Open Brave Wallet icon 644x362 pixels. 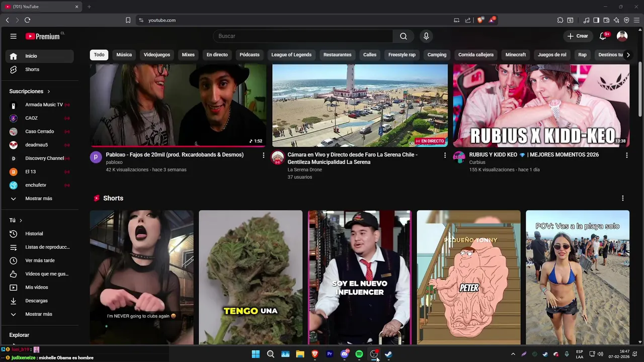tap(606, 20)
